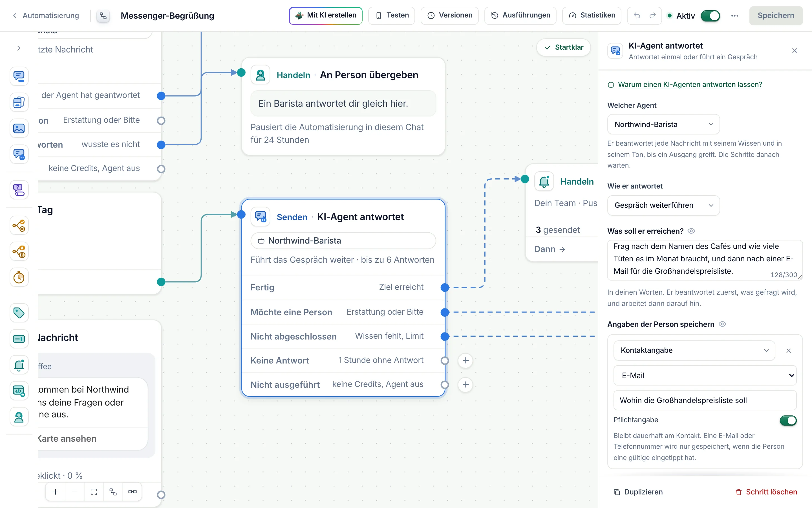
Task: Open the Ausführungen tab
Action: pos(520,16)
